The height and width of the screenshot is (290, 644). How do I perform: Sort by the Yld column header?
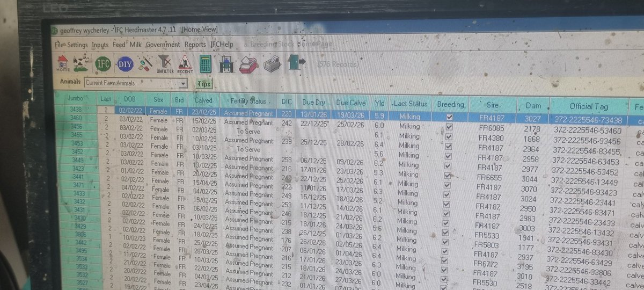tap(380, 103)
